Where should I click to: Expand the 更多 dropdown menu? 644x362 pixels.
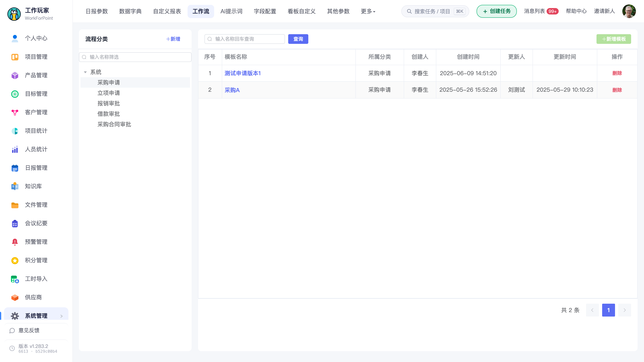click(x=368, y=11)
